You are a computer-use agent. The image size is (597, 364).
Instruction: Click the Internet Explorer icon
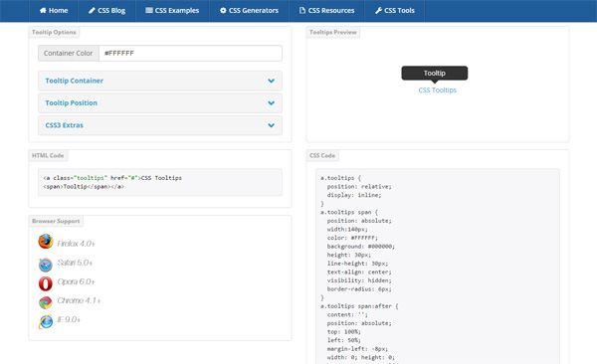tap(46, 321)
